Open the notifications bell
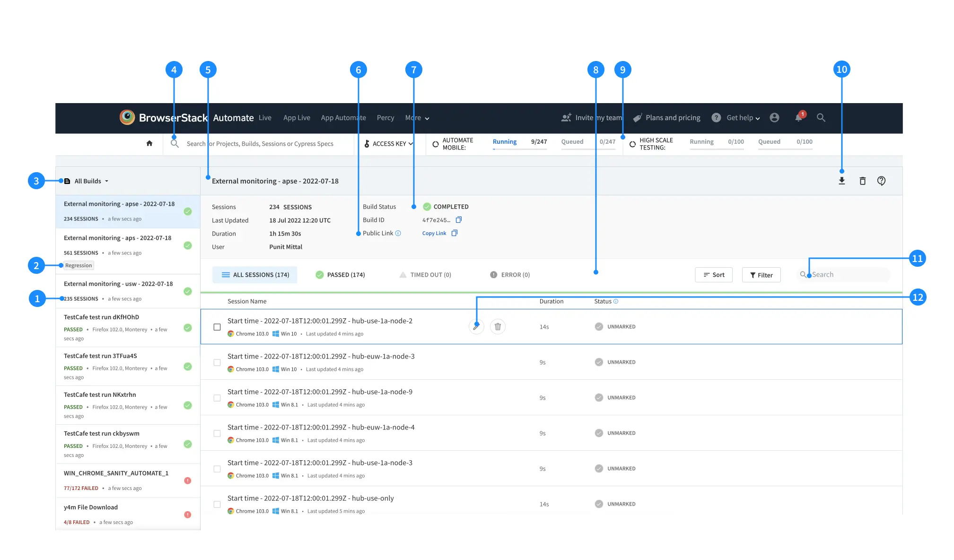The height and width of the screenshot is (560, 954). 799,118
